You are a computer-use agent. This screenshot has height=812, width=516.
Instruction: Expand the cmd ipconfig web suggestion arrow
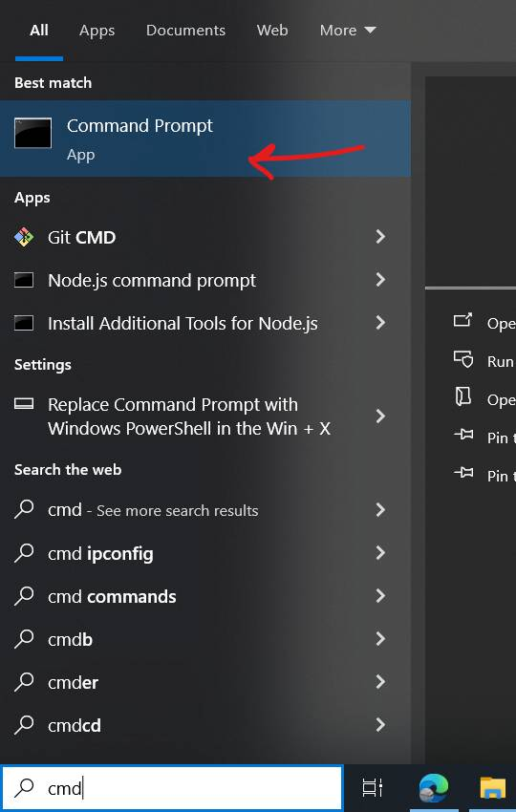tap(380, 552)
